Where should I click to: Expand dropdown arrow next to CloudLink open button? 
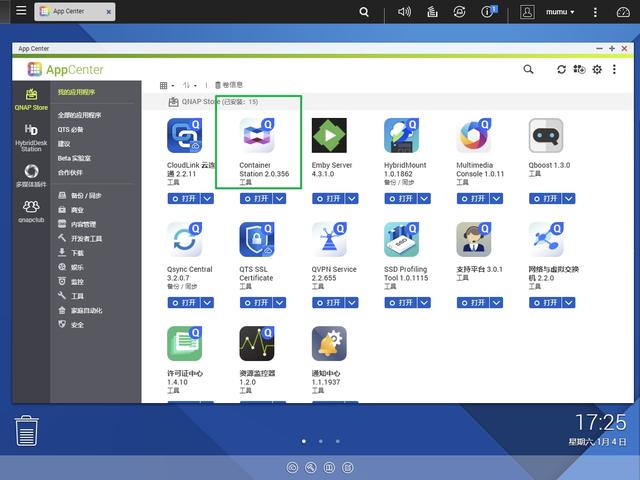pyautogui.click(x=207, y=199)
